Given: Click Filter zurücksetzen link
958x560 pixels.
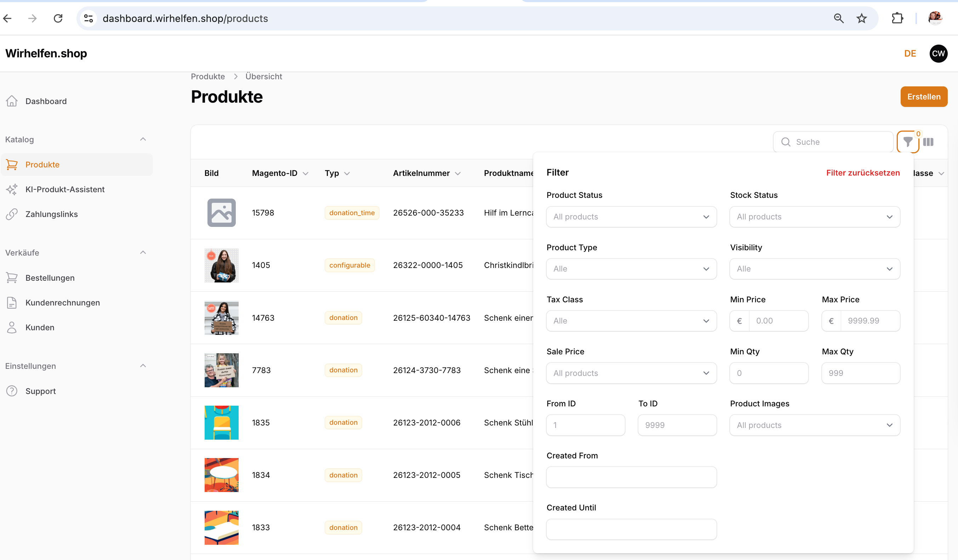Looking at the screenshot, I should point(862,173).
